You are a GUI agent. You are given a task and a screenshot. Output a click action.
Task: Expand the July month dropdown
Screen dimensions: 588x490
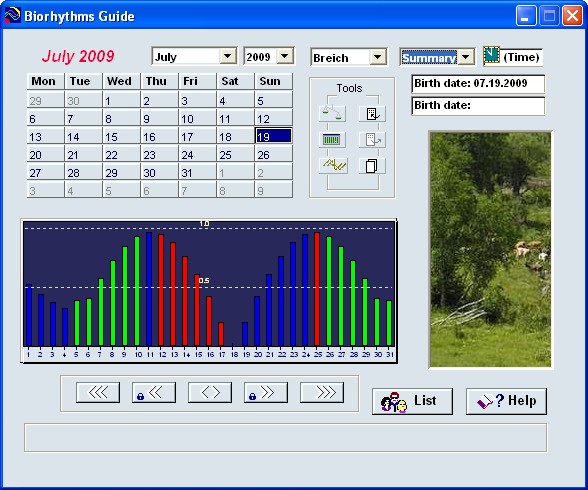228,56
